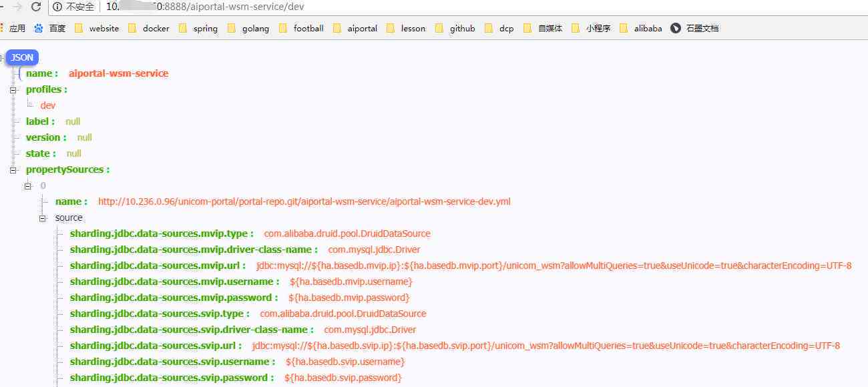Image resolution: width=868 pixels, height=387 pixels.
Task: Collapse the profiles node
Action: coord(13,89)
